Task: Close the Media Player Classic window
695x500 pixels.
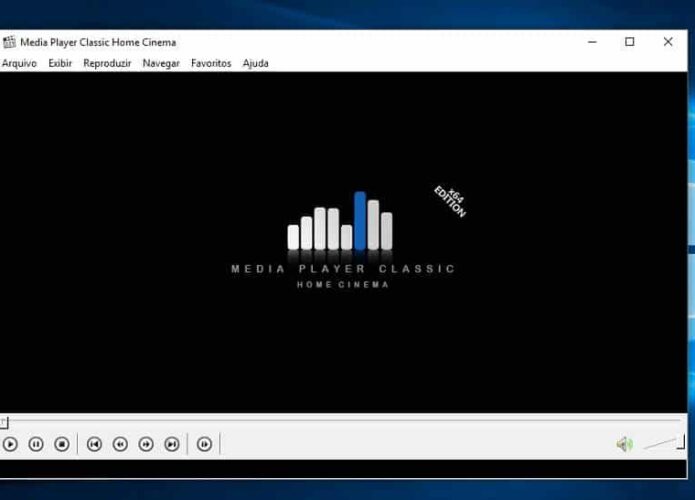Action: point(668,42)
